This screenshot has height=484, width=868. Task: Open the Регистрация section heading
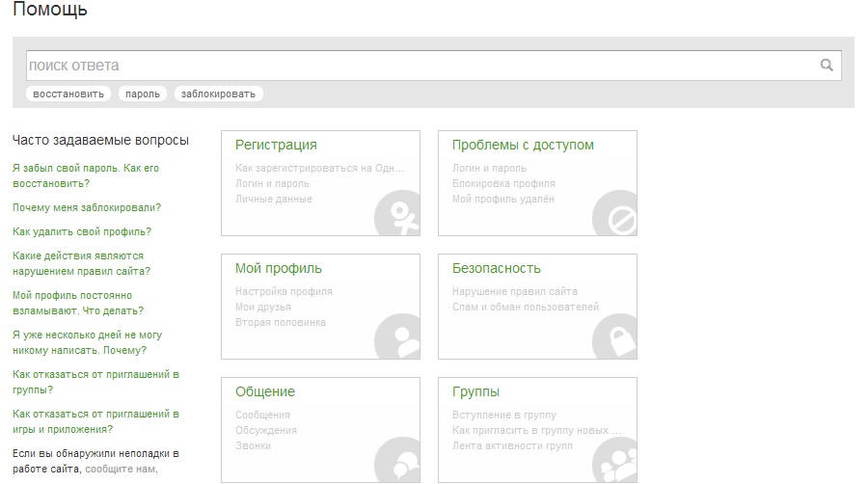276,145
